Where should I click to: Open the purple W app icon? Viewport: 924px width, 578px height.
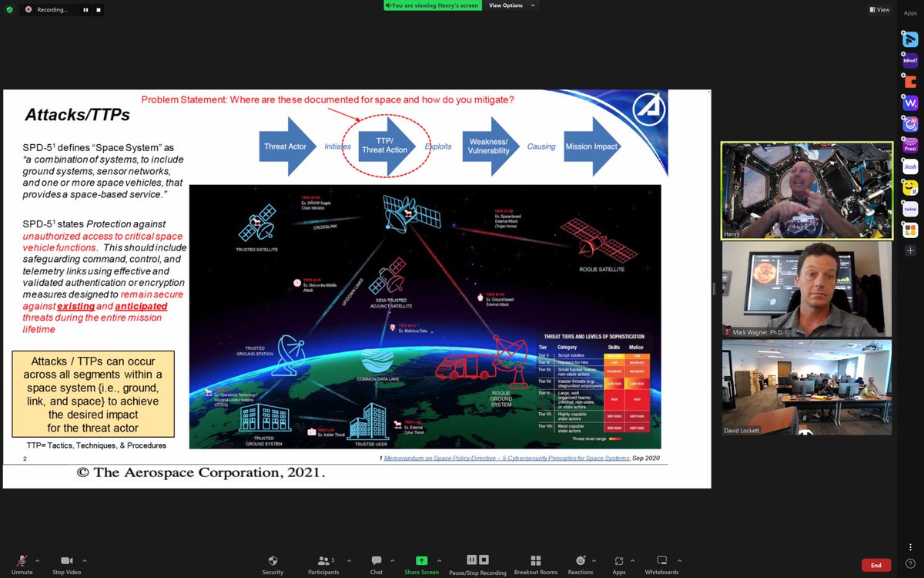coord(910,102)
